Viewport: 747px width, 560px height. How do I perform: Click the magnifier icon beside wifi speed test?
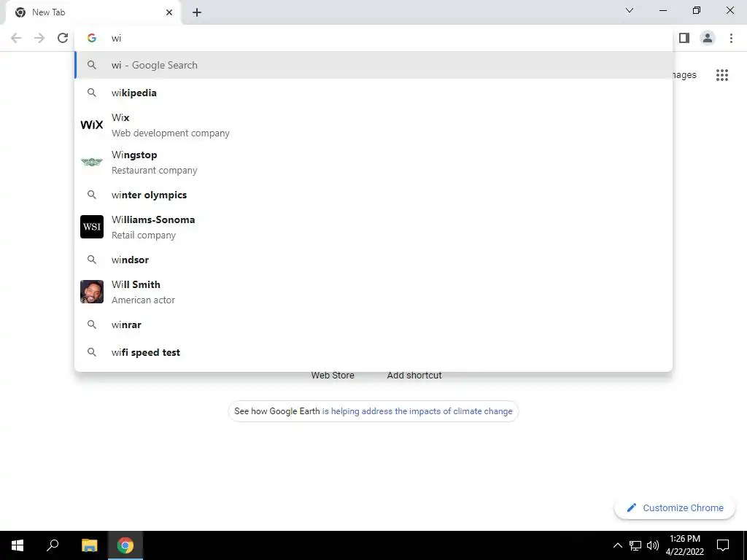92,352
